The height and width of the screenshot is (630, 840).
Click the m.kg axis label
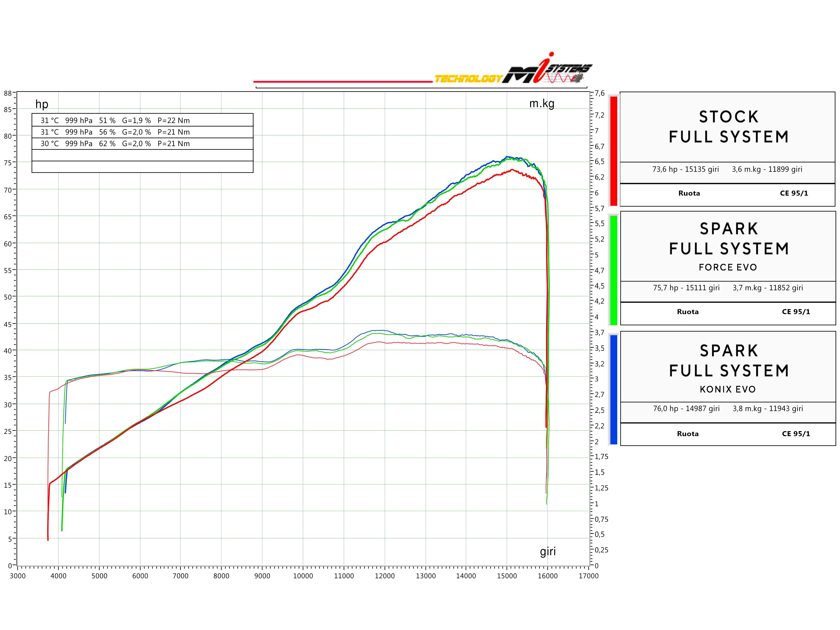[541, 103]
